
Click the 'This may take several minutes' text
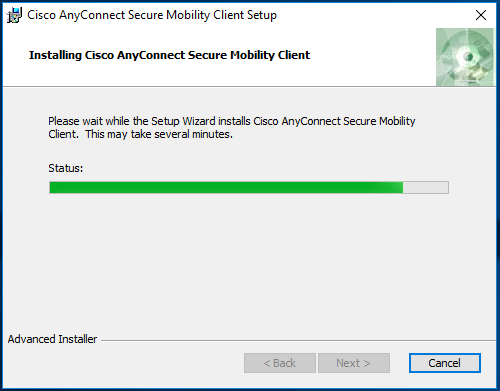click(x=159, y=134)
